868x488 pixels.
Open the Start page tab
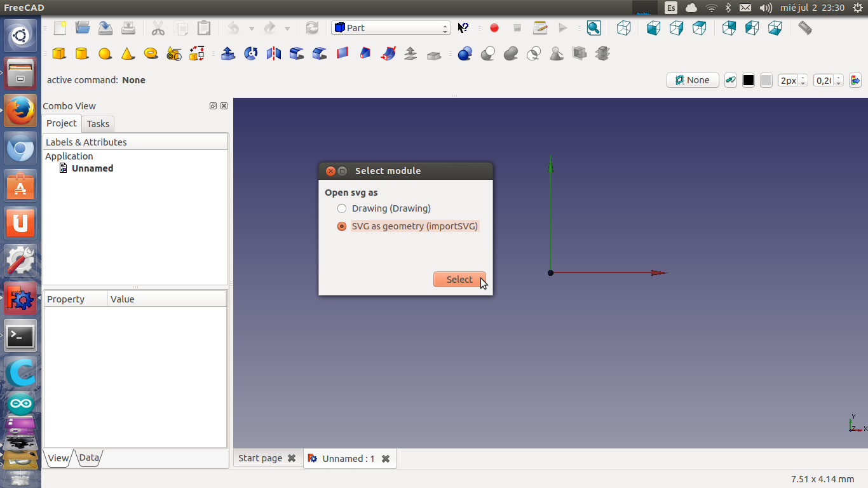(x=260, y=458)
